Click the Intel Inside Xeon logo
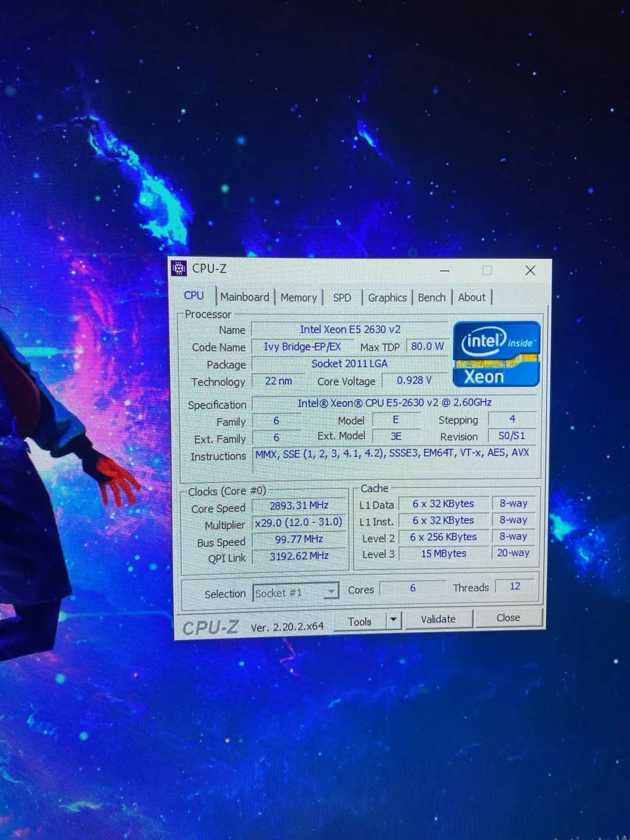The height and width of the screenshot is (840, 630). [x=496, y=353]
